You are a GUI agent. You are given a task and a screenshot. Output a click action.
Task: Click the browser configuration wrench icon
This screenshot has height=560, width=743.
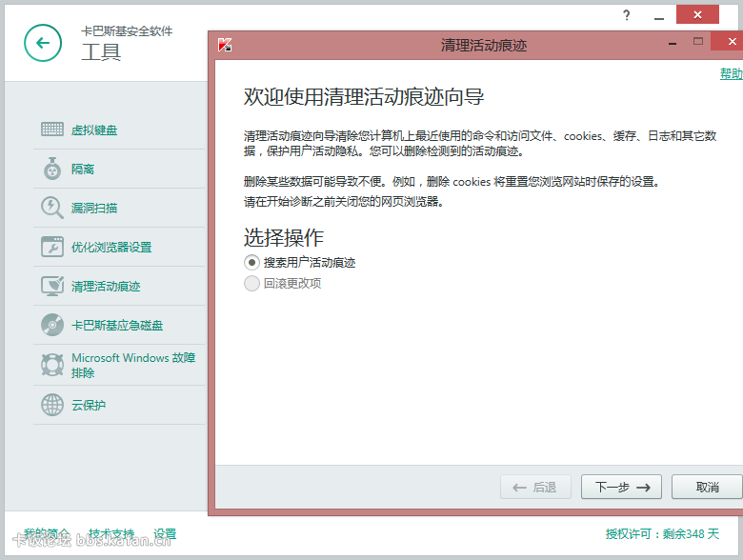coord(52,247)
